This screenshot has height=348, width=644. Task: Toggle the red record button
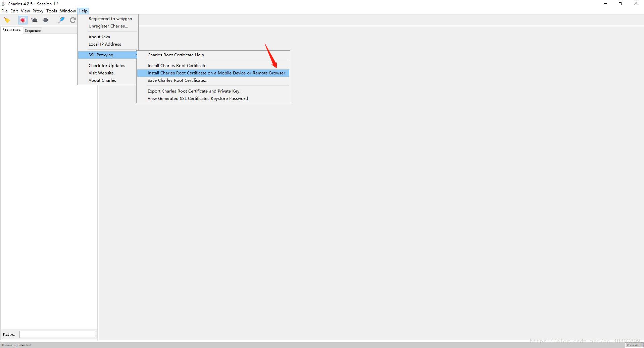pyautogui.click(x=23, y=20)
